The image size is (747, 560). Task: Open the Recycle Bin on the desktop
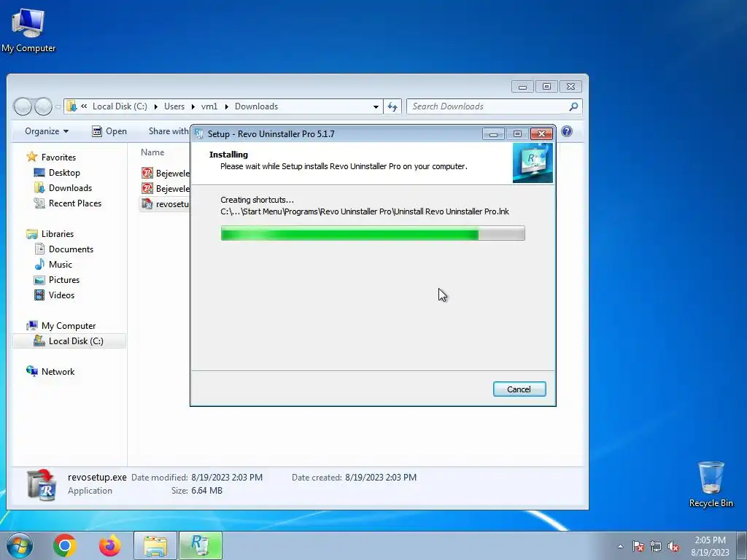tap(711, 484)
